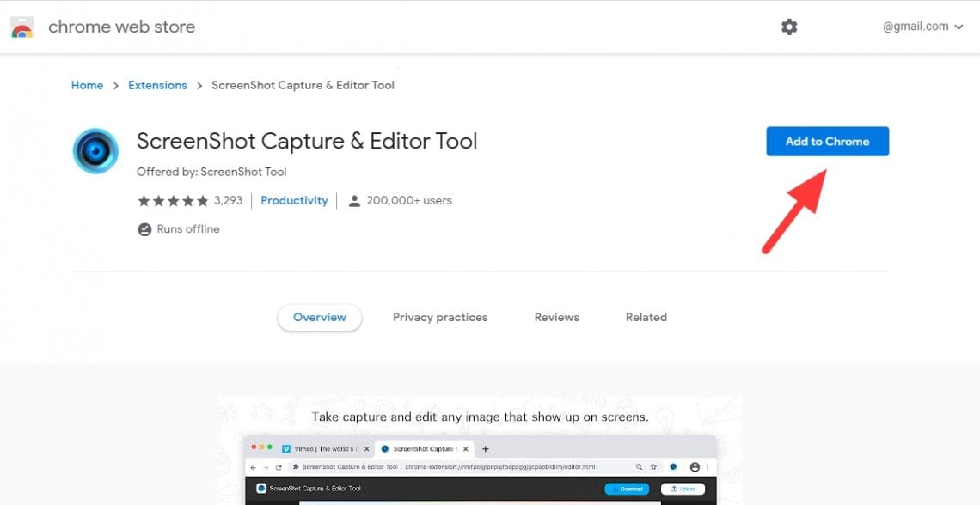
Task: Switch to the Related tab
Action: pyautogui.click(x=646, y=317)
